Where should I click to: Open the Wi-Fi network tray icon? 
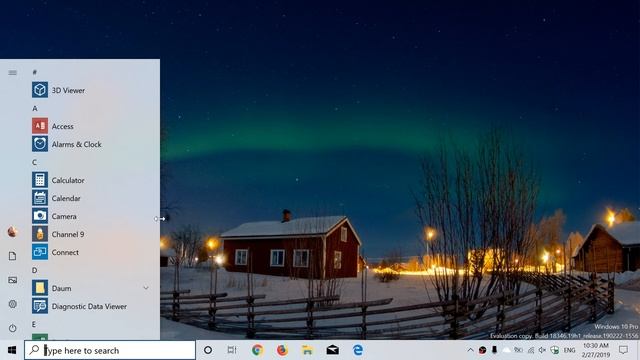click(x=531, y=350)
